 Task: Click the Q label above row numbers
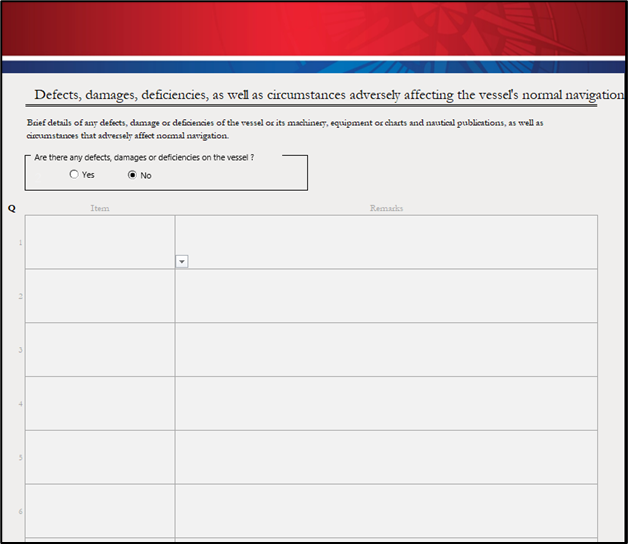12,208
